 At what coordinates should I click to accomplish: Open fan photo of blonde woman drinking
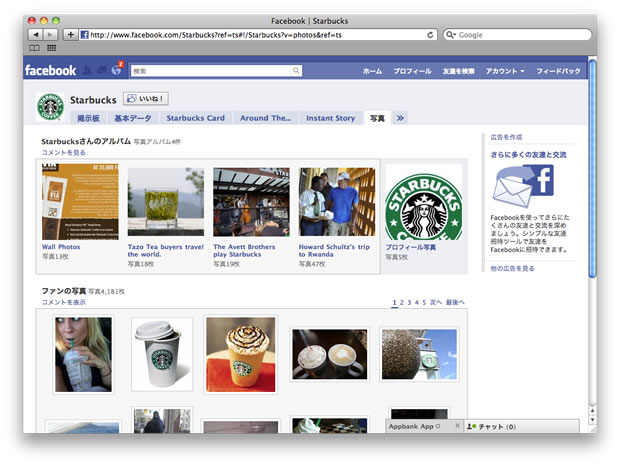pos(83,355)
